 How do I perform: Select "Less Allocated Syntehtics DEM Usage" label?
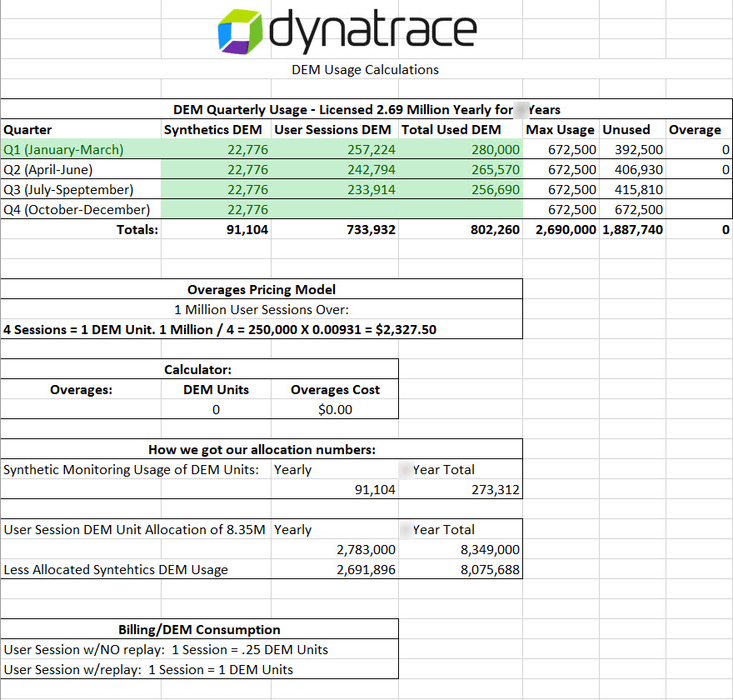click(x=116, y=569)
